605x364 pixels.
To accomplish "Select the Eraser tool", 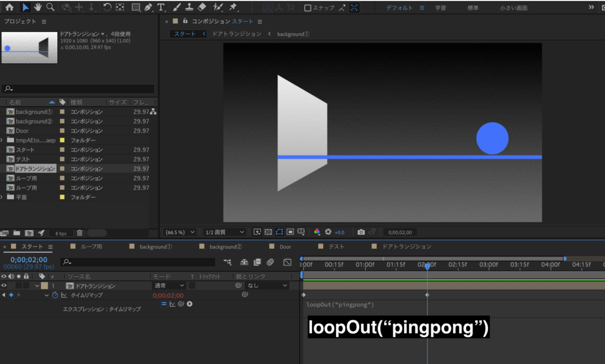I will (201, 8).
